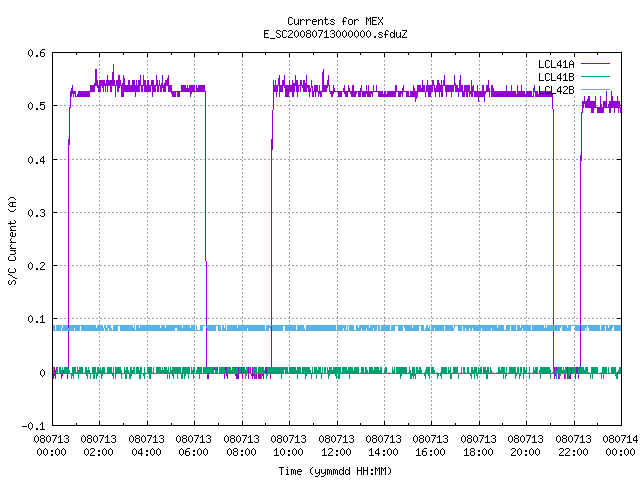Click the LCL41B legend label
640x480 pixels.
[556, 77]
